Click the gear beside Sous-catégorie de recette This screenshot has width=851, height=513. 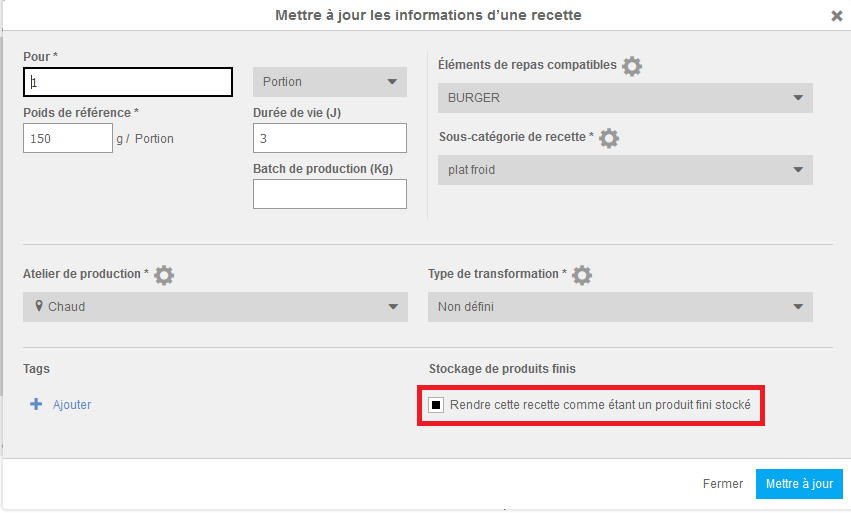[608, 138]
